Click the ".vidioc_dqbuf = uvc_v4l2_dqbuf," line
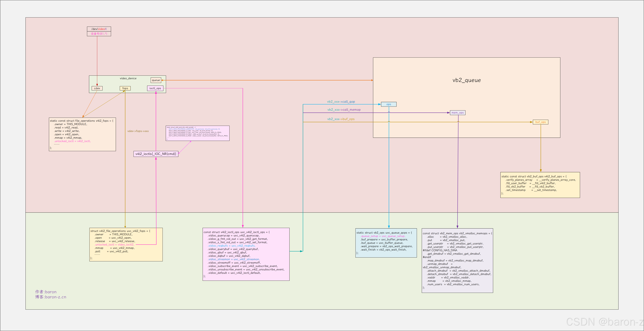This screenshot has width=644, height=331. (229, 256)
